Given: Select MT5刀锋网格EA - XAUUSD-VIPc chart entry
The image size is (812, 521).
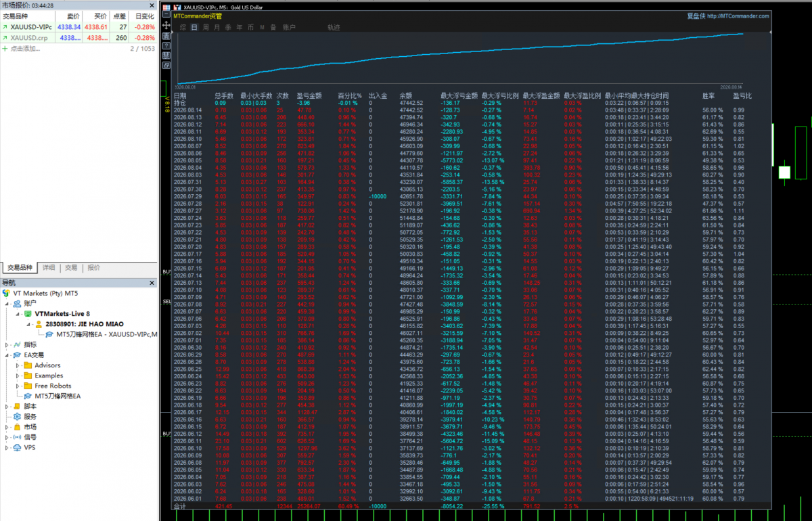Looking at the screenshot, I should [106, 334].
